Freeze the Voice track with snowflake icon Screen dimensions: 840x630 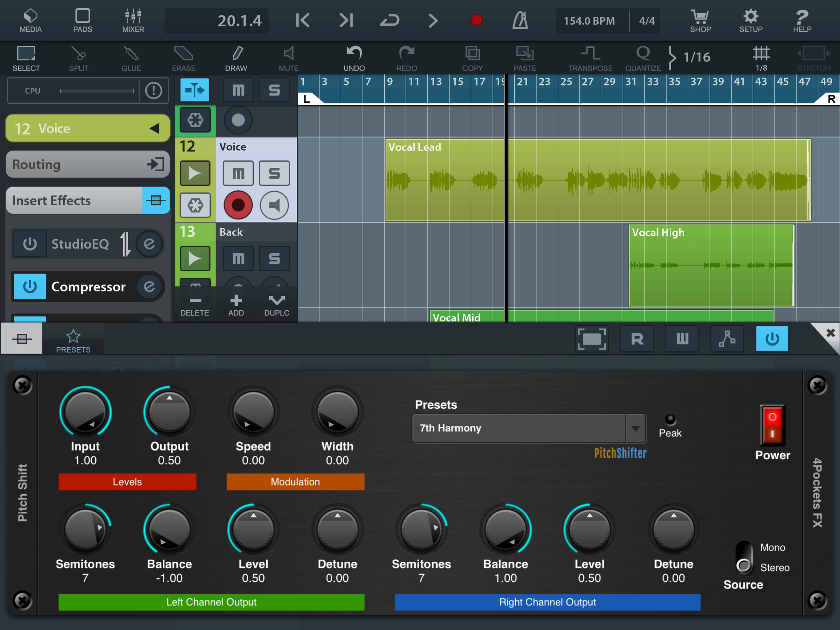point(195,205)
